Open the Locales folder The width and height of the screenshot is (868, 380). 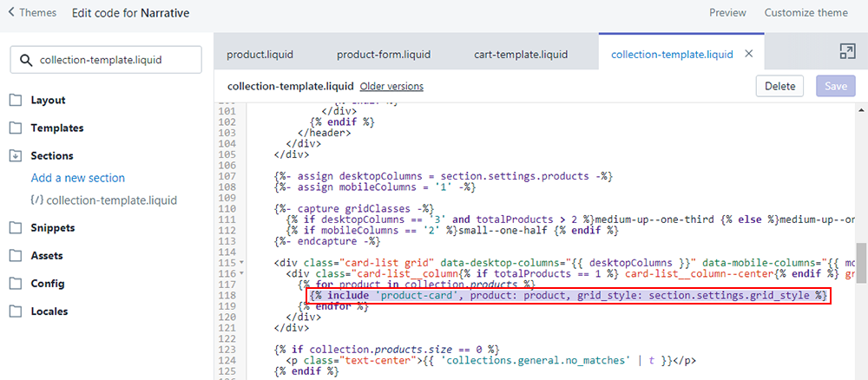click(x=50, y=311)
